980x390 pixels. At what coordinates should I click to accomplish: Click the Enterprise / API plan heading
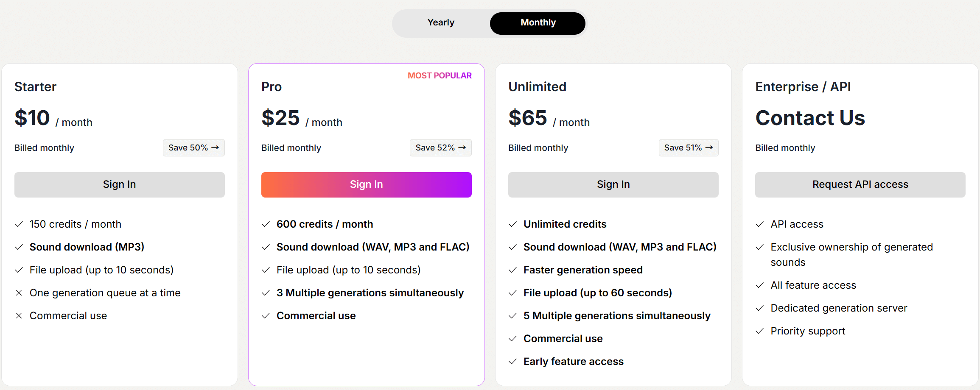tap(803, 86)
